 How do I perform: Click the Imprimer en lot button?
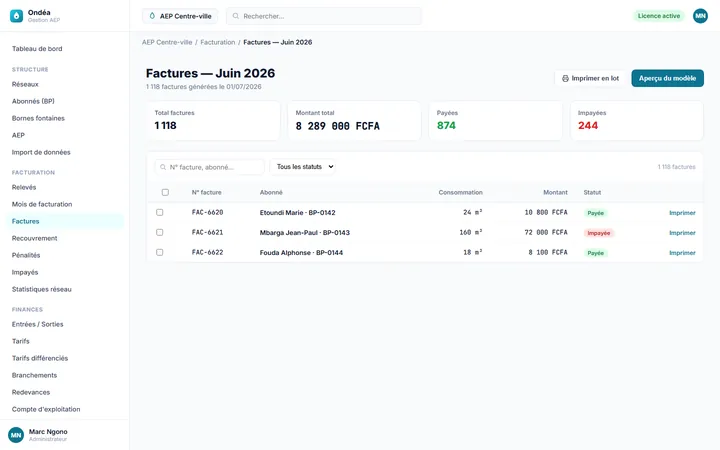pyautogui.click(x=590, y=79)
